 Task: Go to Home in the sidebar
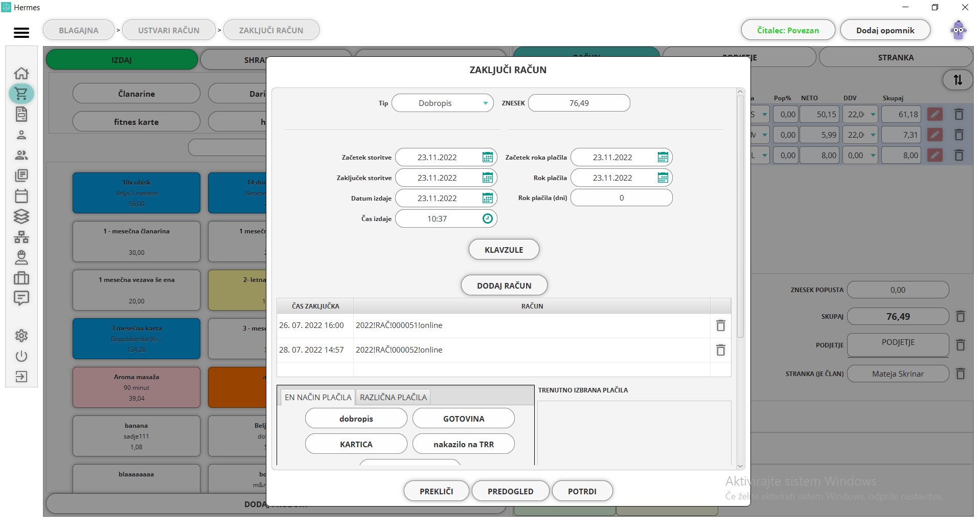point(21,73)
